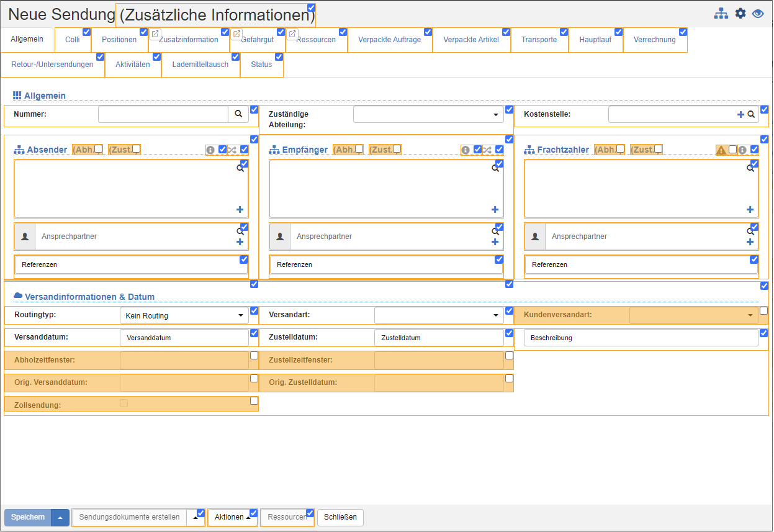The height and width of the screenshot is (532, 774).
Task: Click the eye visibility icon top right
Action: (758, 13)
